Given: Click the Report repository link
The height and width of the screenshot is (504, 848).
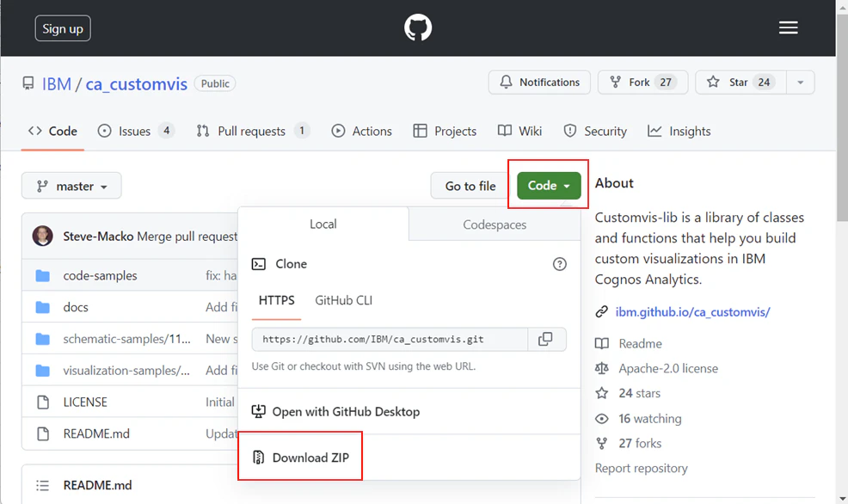Looking at the screenshot, I should click(x=642, y=469).
